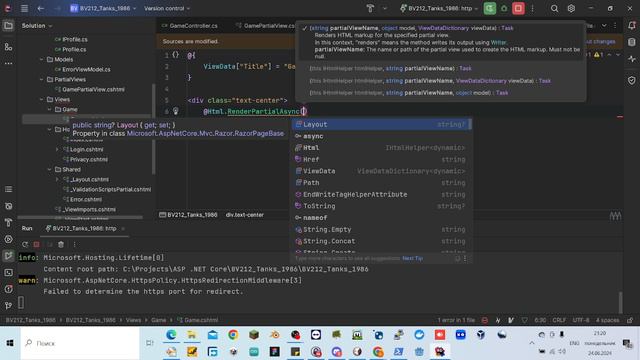Viewport: 640px width, 360px height.
Task: Clear run console with the trash icon
Action: (61, 244)
